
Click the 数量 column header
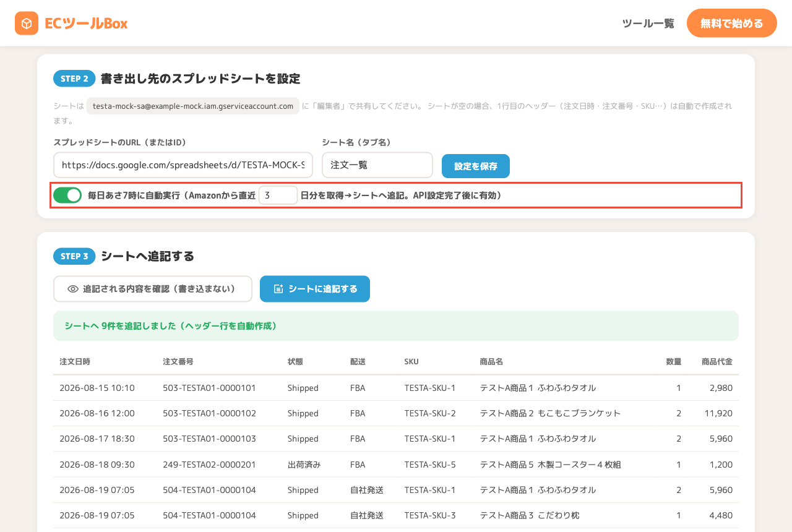tap(673, 361)
